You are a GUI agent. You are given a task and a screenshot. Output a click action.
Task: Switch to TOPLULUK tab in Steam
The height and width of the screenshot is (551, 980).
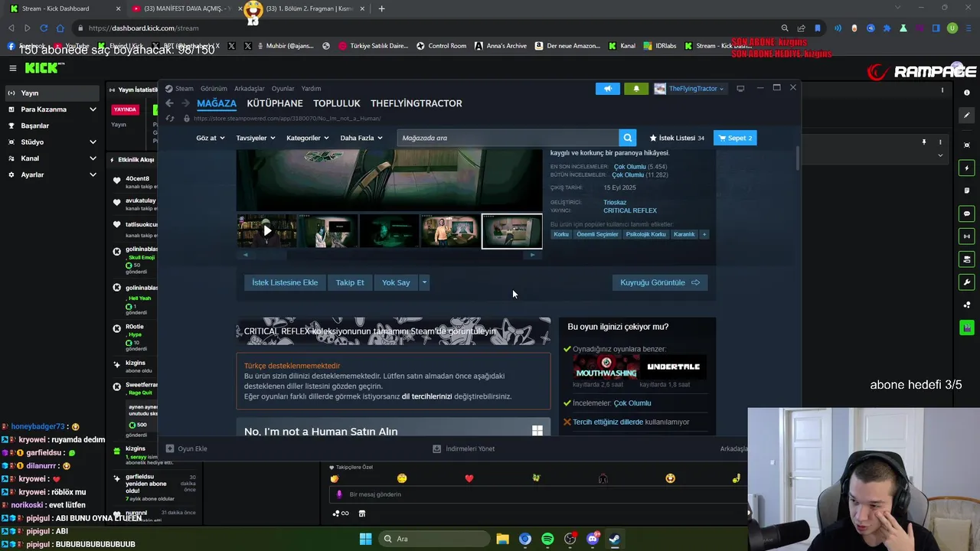pyautogui.click(x=337, y=103)
